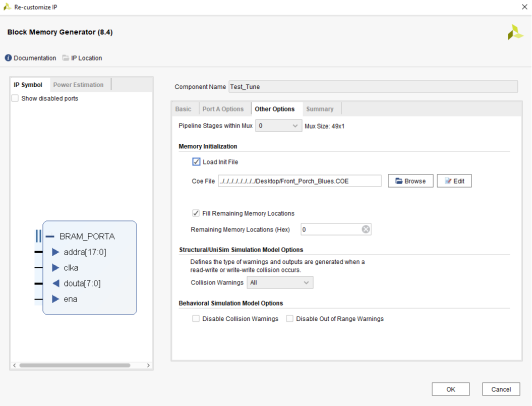532x406 pixels.
Task: Check Disable Collision Warnings
Action: pyautogui.click(x=196, y=318)
